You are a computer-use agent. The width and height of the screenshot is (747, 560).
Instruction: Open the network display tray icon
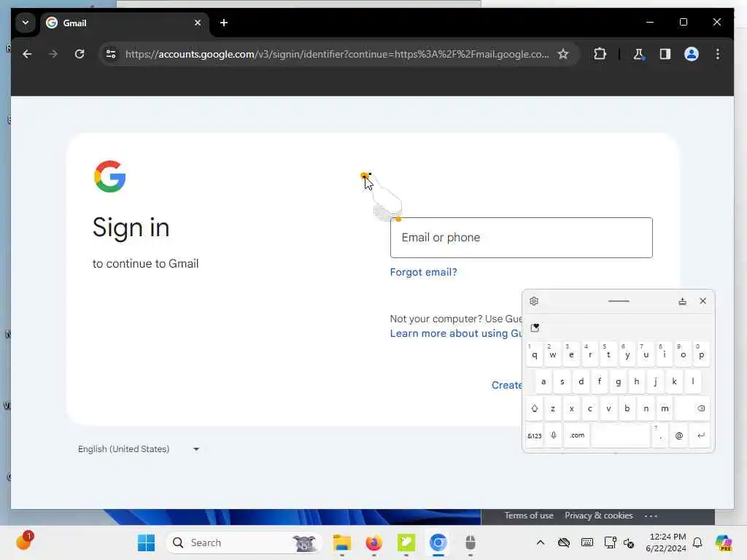pyautogui.click(x=610, y=542)
